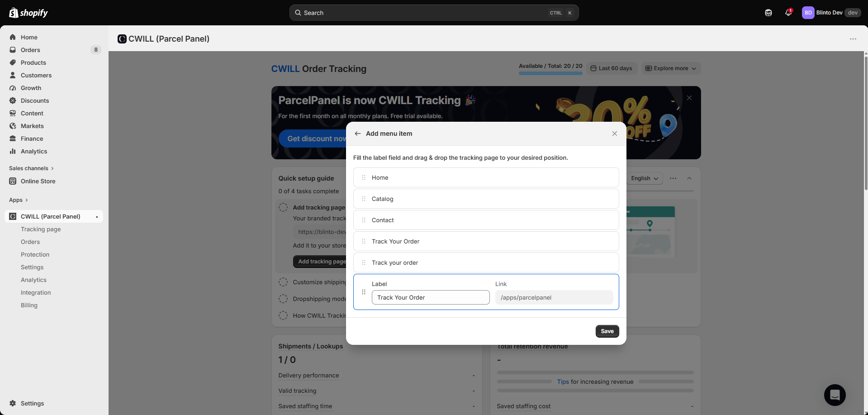Dismiss the CWILL Tracking promo banner
This screenshot has height=415, width=868.
pyautogui.click(x=689, y=98)
